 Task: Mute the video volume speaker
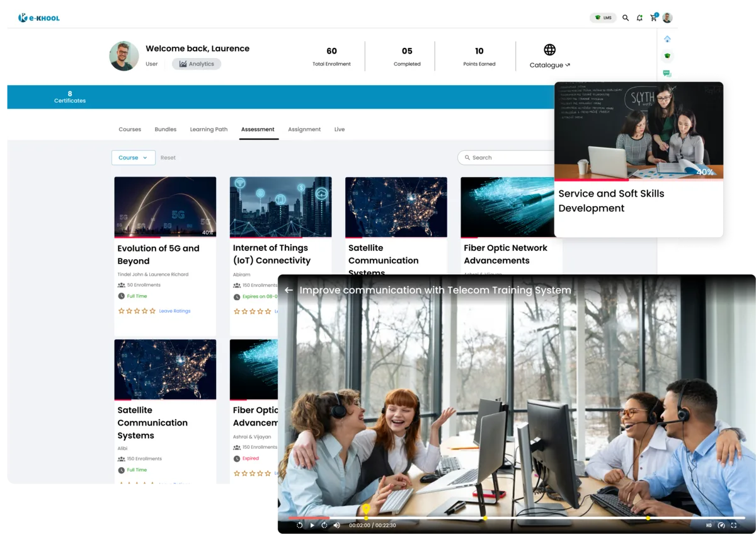[337, 525]
